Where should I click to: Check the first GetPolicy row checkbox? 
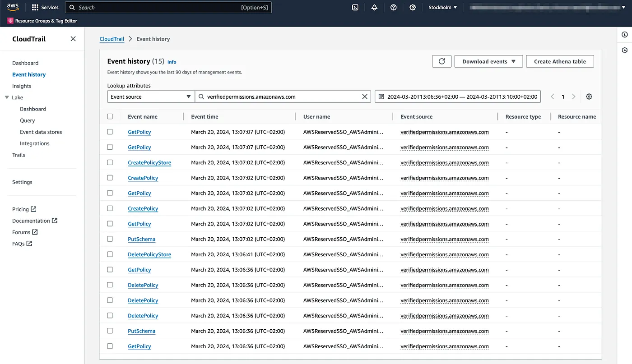tap(110, 132)
